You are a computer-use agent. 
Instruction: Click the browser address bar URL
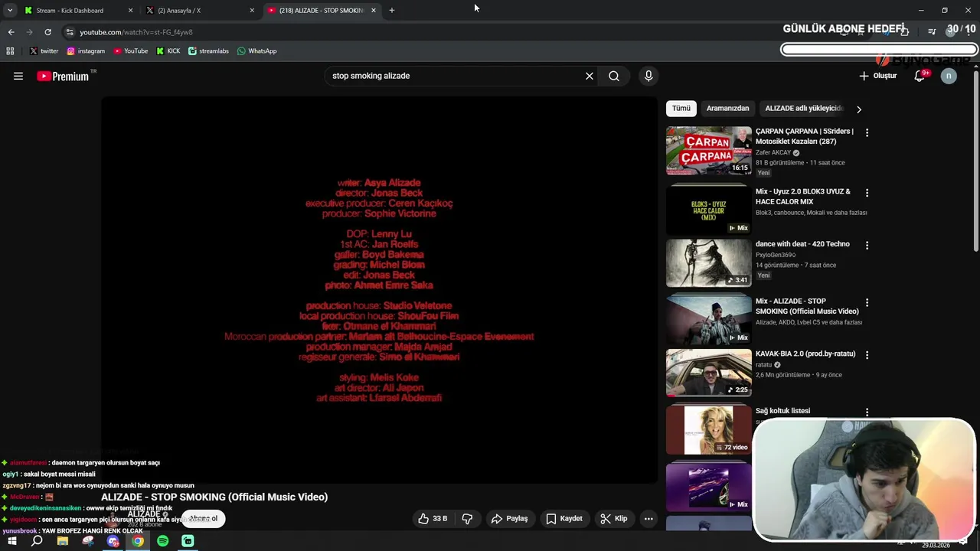[136, 32]
